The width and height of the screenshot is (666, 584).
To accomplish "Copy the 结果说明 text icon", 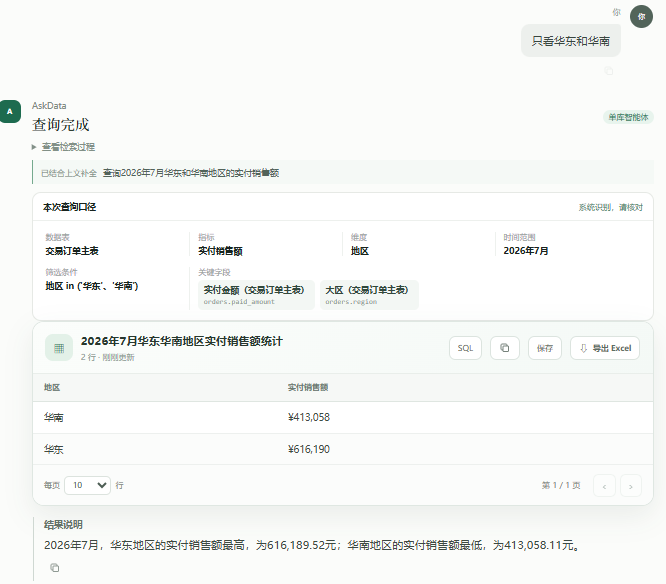I will pyautogui.click(x=54, y=567).
